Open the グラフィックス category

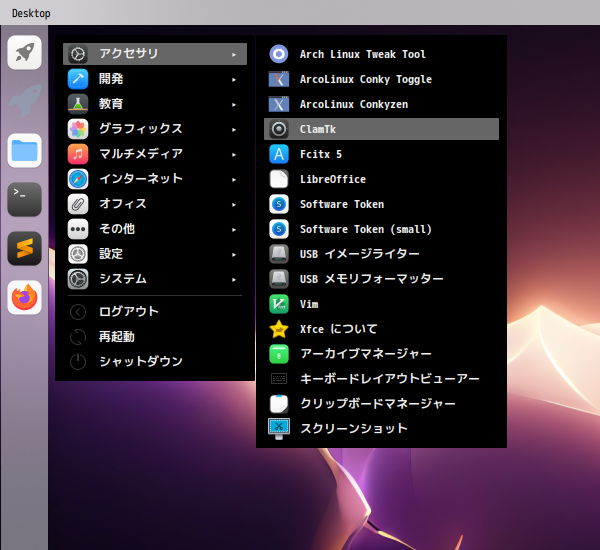155,129
